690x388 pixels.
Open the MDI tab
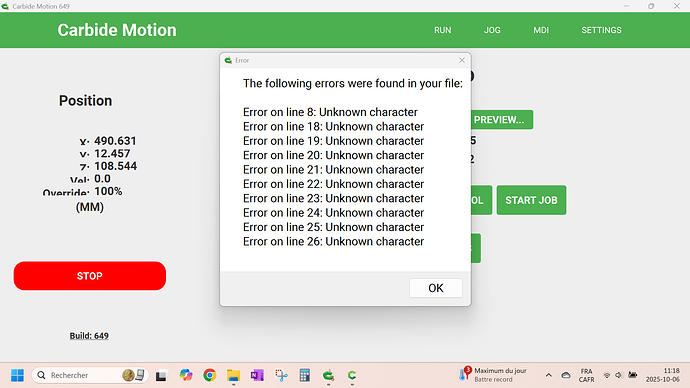541,30
